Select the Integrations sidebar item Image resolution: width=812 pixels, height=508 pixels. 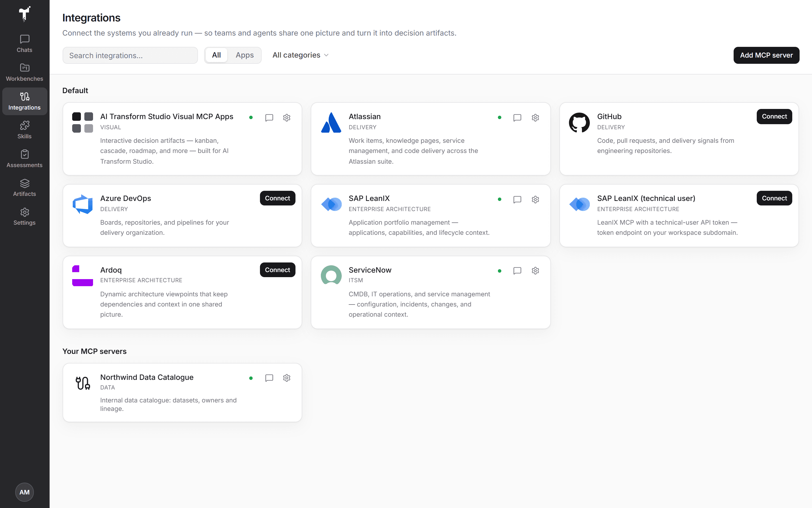click(25, 102)
